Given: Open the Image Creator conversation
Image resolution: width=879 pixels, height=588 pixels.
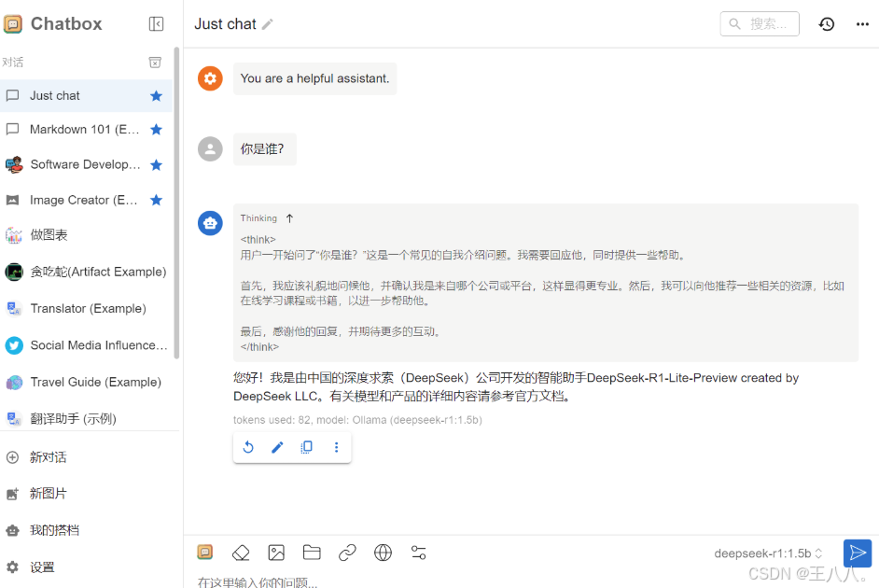Looking at the screenshot, I should click(x=87, y=200).
